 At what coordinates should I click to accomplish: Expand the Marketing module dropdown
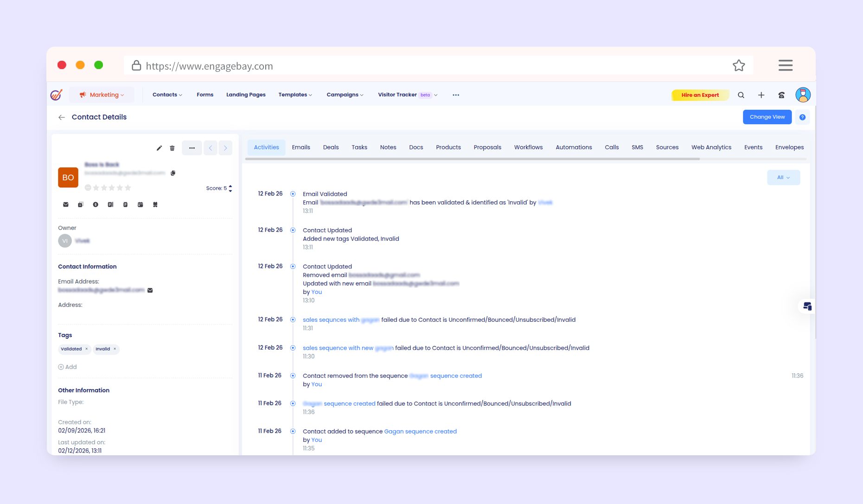point(102,95)
